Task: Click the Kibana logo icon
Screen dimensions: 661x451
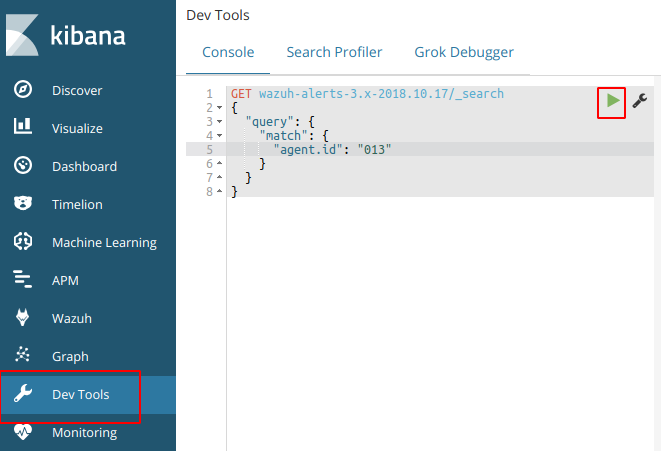Action: [x=24, y=37]
